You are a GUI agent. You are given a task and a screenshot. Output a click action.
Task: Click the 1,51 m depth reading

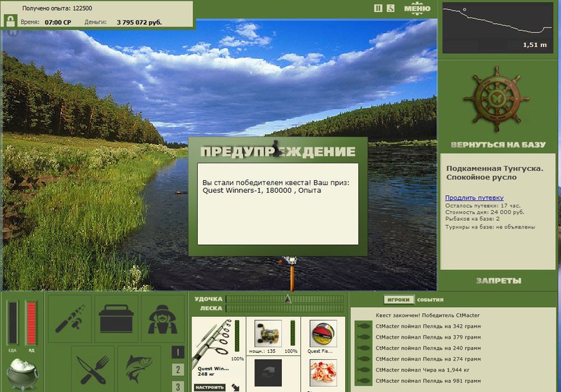point(535,45)
